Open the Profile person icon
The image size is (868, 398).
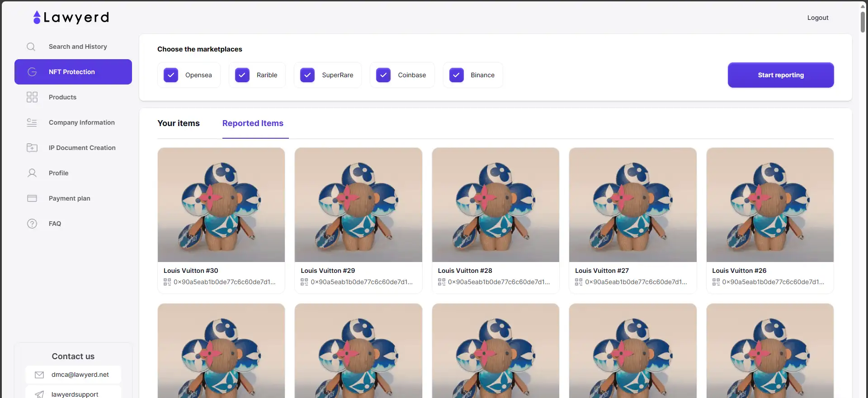pyautogui.click(x=32, y=173)
